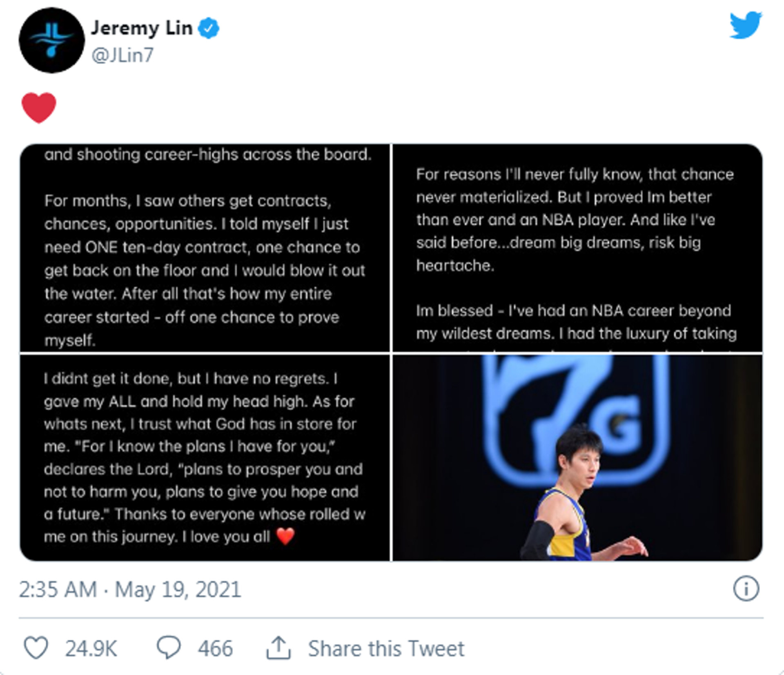Open the tweet info circle icon

point(746,588)
